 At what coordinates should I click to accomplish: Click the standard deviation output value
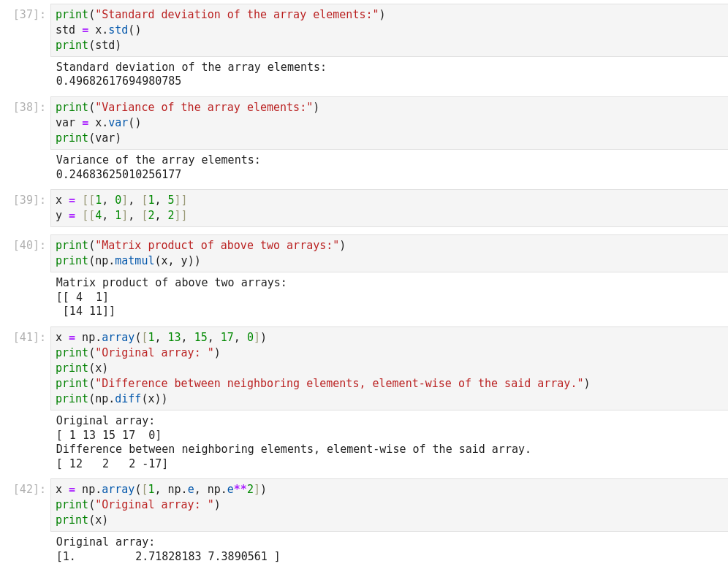point(118,81)
